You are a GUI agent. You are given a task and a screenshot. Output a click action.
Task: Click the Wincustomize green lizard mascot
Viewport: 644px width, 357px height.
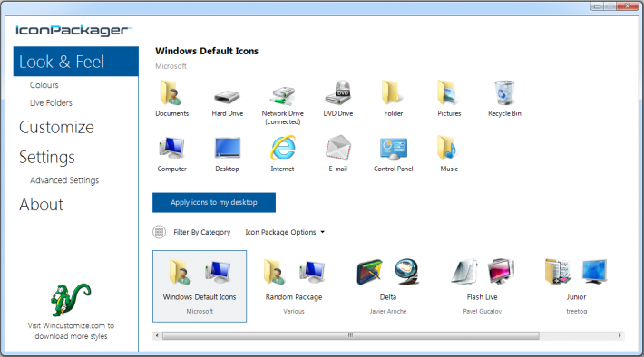(70, 299)
